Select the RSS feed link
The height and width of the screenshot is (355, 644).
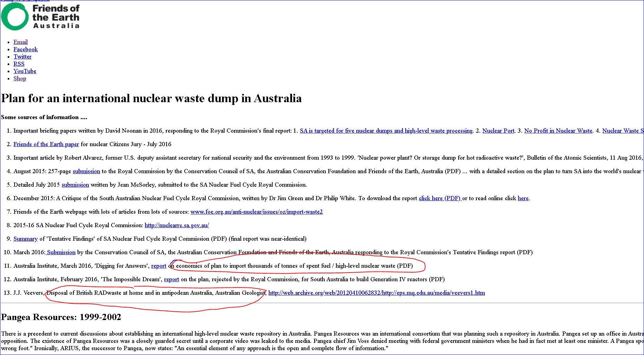pos(19,64)
